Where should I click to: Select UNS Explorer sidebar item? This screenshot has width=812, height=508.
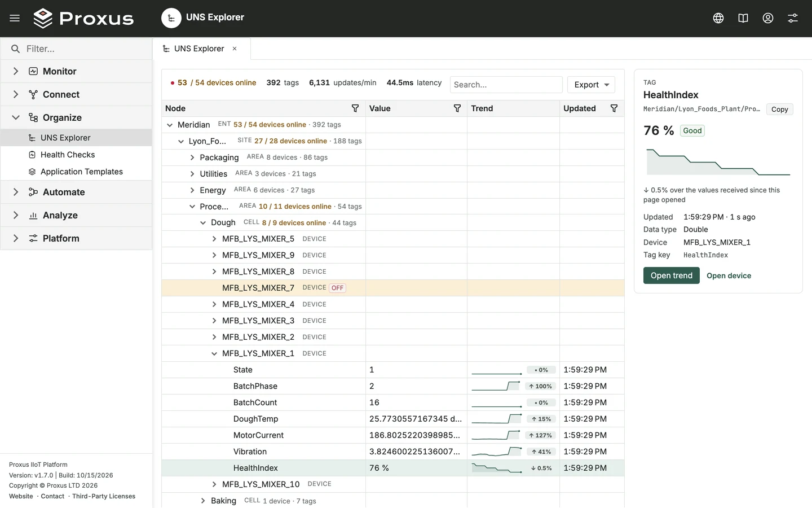[76, 138]
